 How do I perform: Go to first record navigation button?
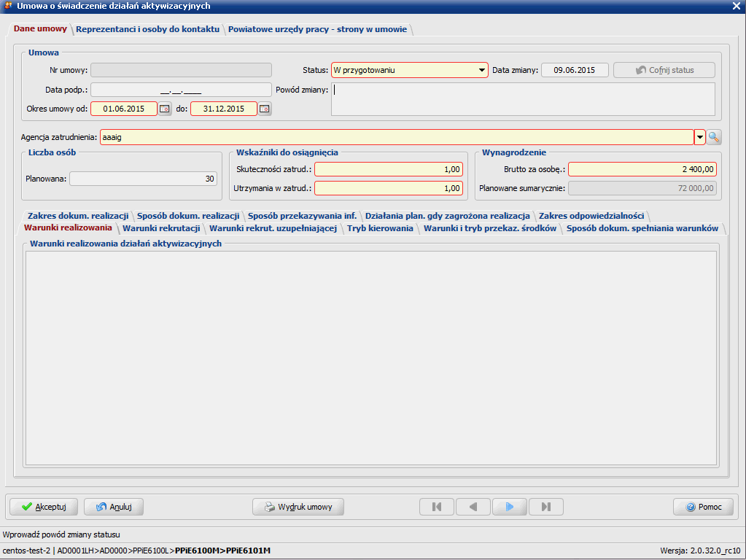437,507
